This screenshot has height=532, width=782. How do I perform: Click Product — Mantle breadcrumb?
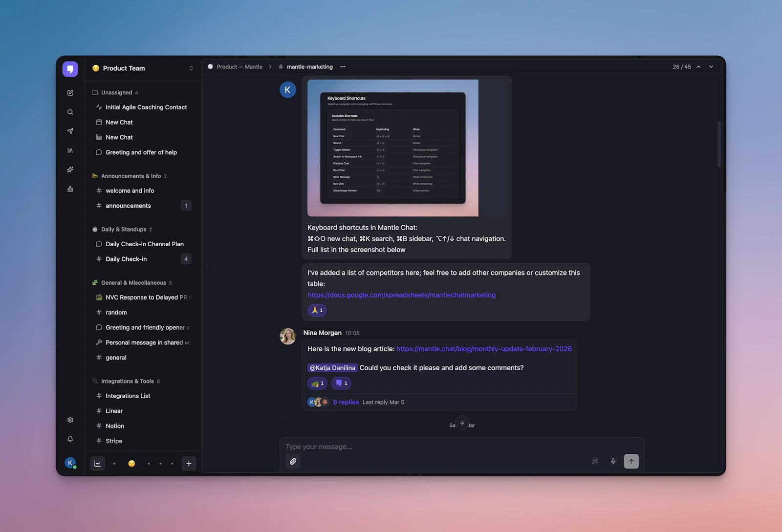(235, 67)
